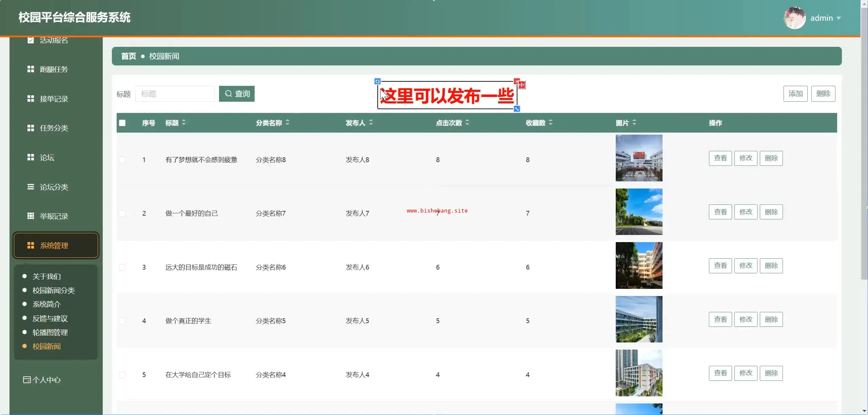
Task: Click the grid icon beside 跑腿任务
Action: click(x=31, y=69)
